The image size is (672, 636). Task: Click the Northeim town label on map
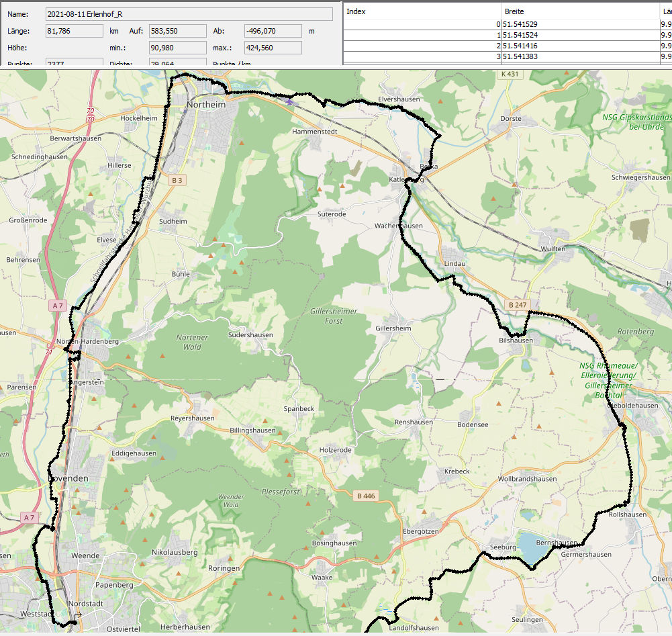click(206, 105)
